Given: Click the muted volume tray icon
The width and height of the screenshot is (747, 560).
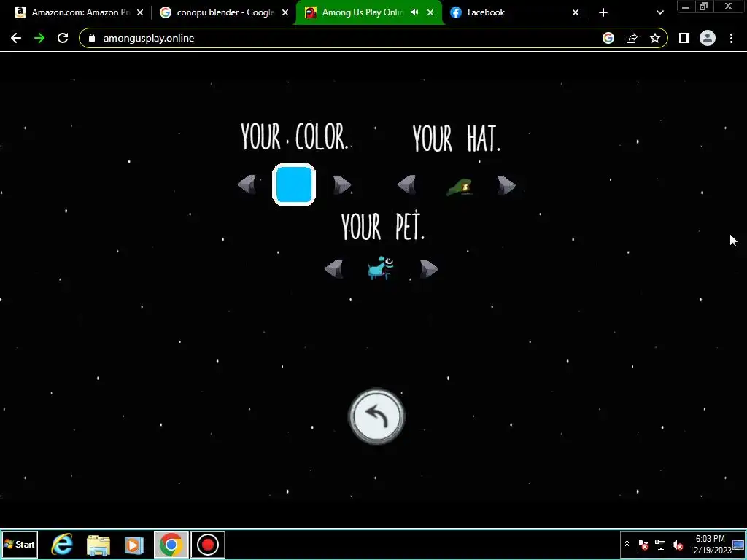Looking at the screenshot, I should (x=677, y=544).
